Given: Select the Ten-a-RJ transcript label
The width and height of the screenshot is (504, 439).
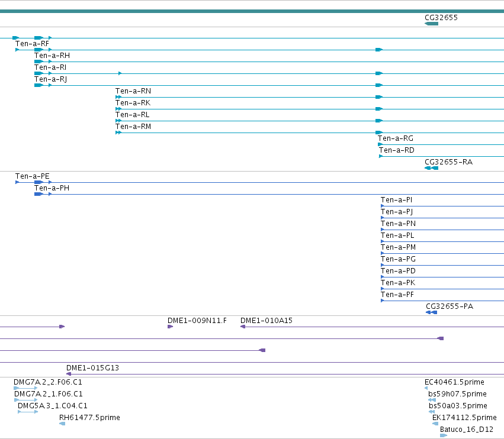Looking at the screenshot, I should [x=50, y=79].
